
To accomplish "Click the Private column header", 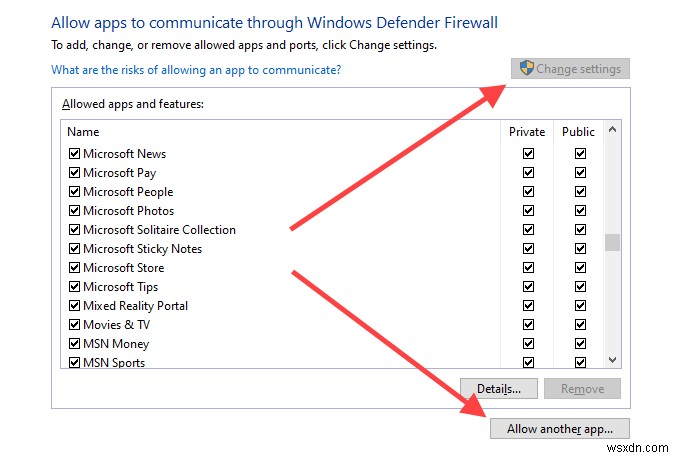I will coord(526,131).
